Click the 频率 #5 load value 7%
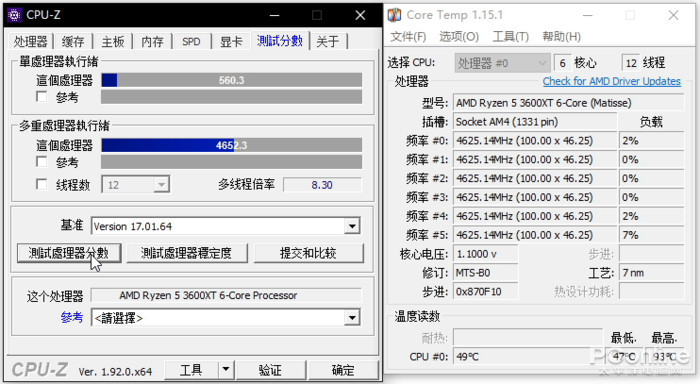 tap(651, 235)
